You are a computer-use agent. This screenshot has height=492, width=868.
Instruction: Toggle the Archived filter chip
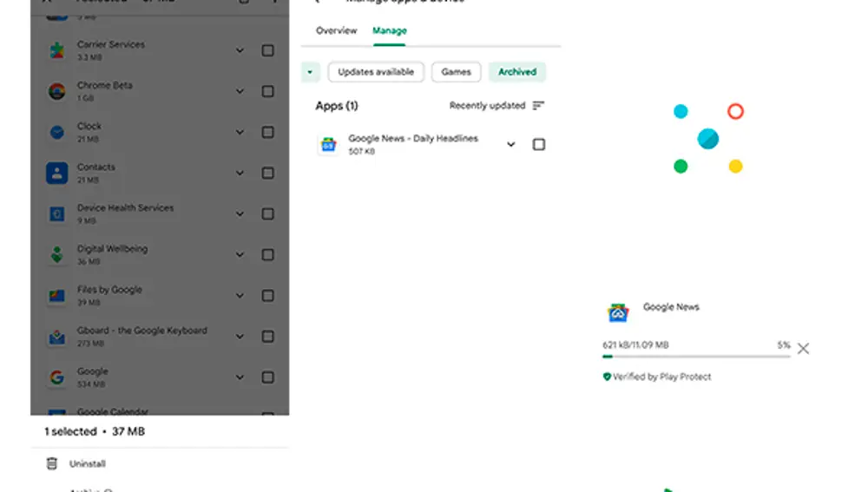(517, 72)
